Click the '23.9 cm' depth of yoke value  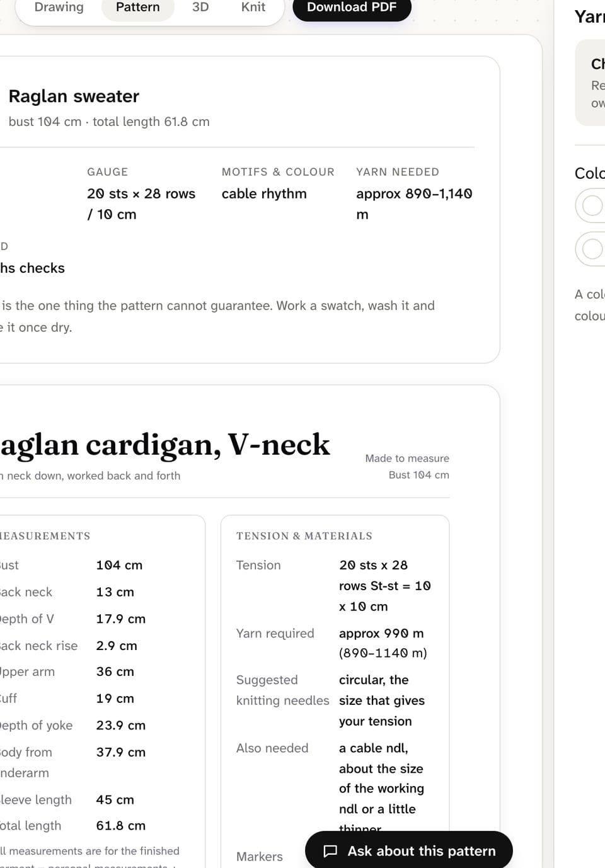point(120,725)
